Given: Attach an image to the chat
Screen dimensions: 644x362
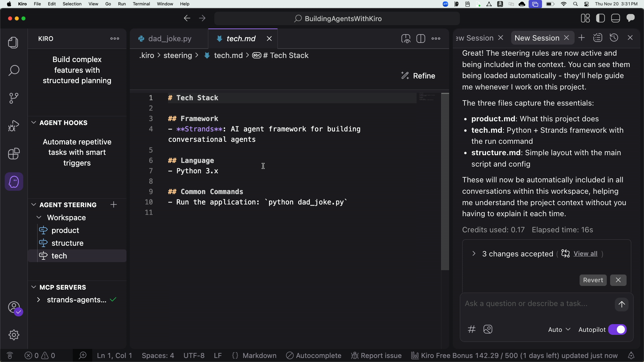Looking at the screenshot, I should coord(488,329).
